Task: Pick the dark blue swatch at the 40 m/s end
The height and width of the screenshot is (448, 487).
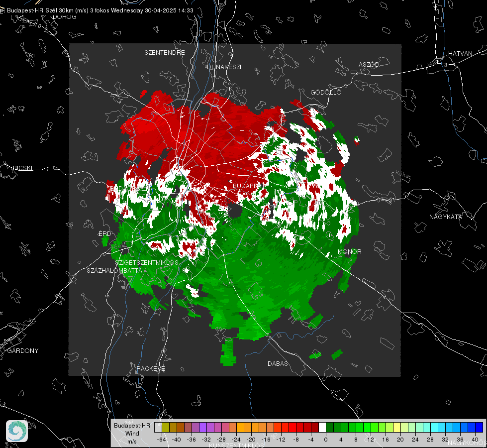Action: click(479, 427)
